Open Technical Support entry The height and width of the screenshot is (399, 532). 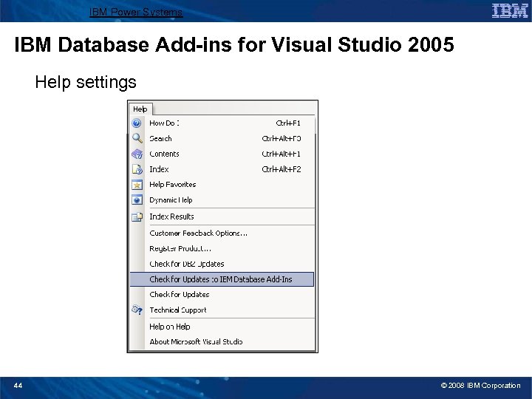(x=222, y=310)
